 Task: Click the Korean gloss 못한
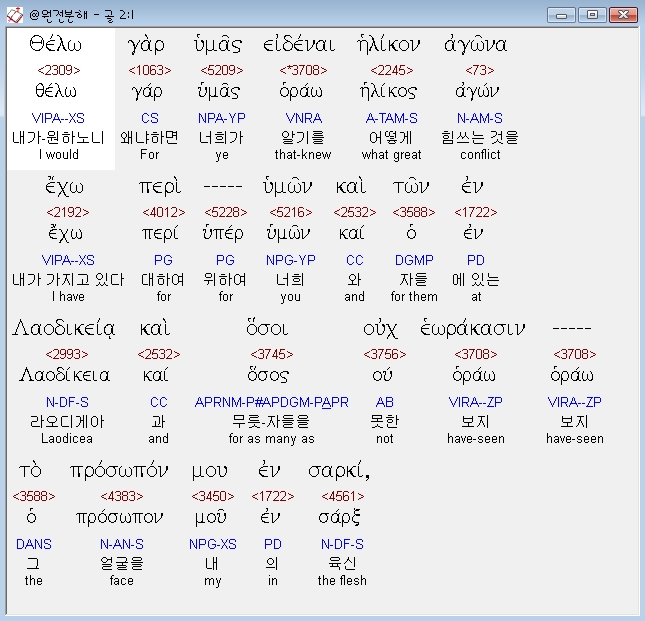[385, 422]
